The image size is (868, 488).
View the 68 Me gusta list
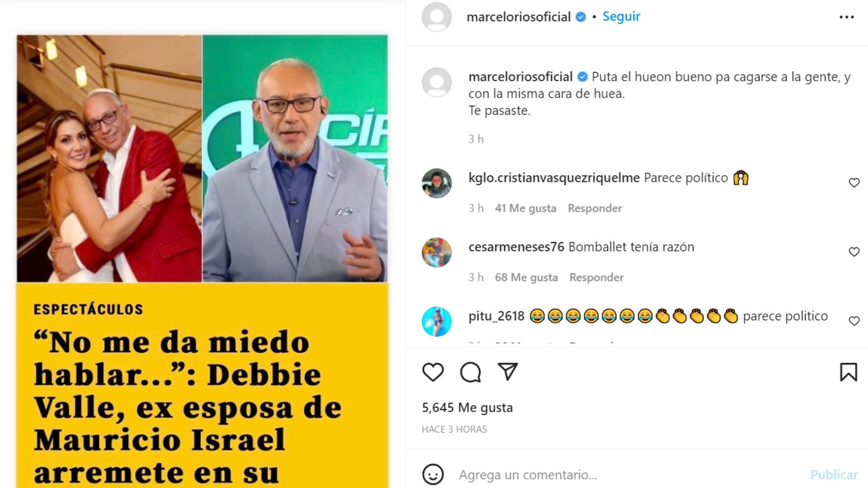click(526, 277)
